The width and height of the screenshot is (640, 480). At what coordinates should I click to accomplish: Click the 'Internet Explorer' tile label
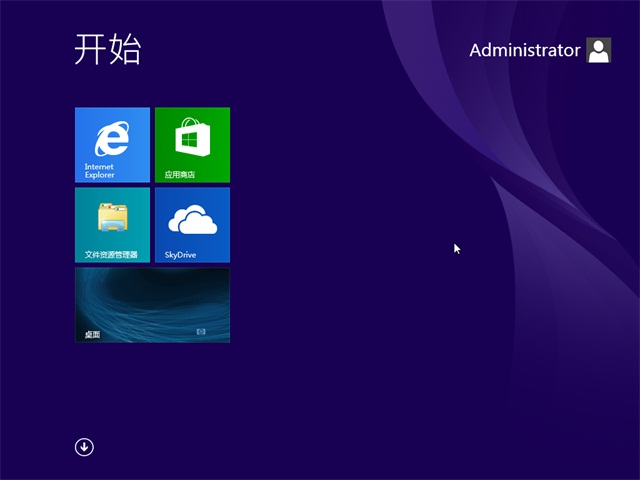[x=99, y=171]
